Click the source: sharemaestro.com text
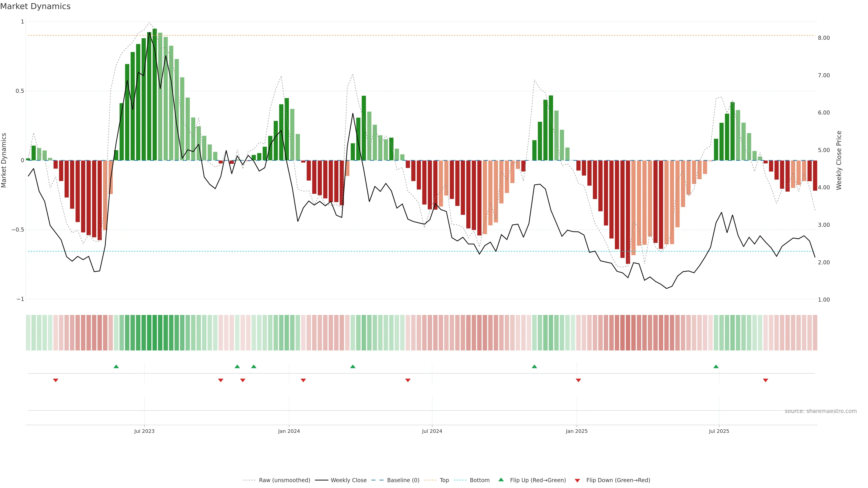The width and height of the screenshot is (868, 488). 821,411
